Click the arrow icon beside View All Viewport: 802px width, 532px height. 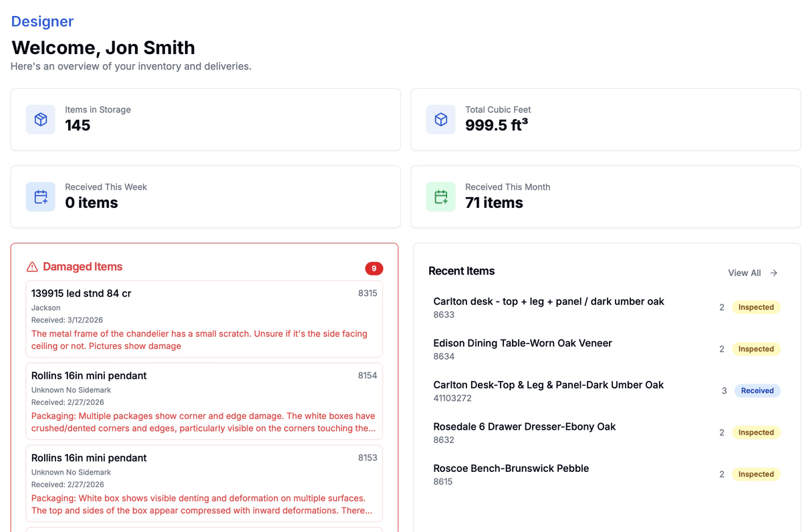(774, 273)
